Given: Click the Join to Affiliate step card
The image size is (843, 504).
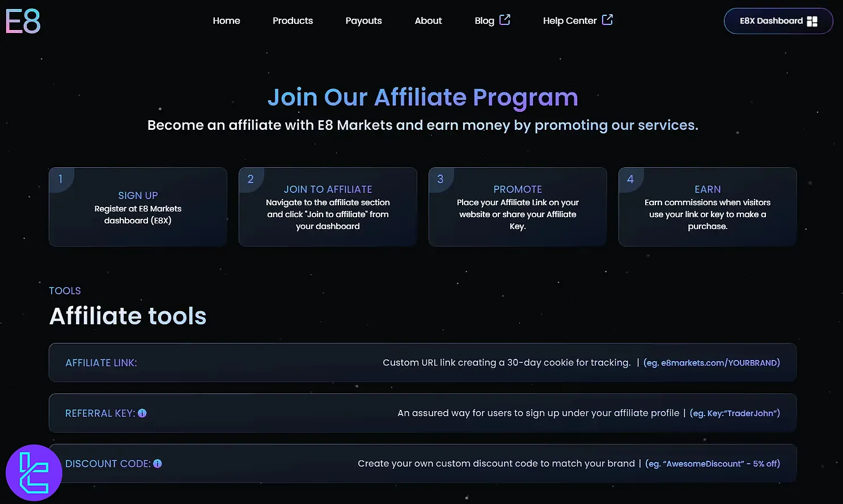Looking at the screenshot, I should click(328, 207).
